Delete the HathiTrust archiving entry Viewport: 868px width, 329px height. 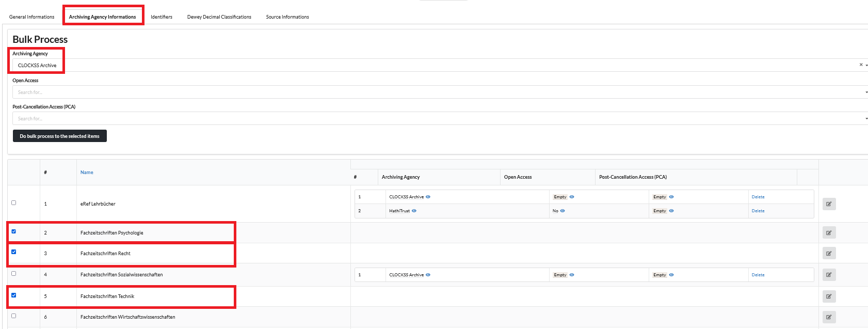click(758, 211)
